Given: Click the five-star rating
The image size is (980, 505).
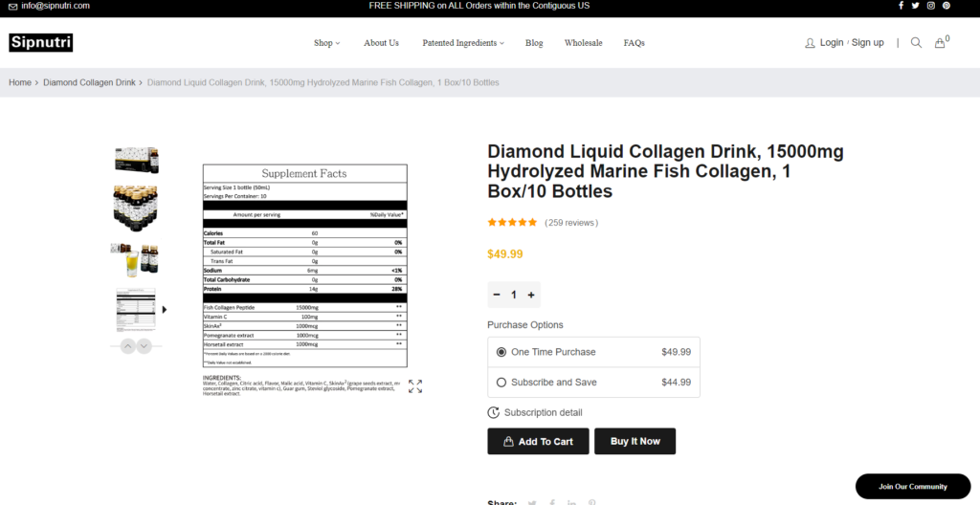Looking at the screenshot, I should pyautogui.click(x=512, y=223).
